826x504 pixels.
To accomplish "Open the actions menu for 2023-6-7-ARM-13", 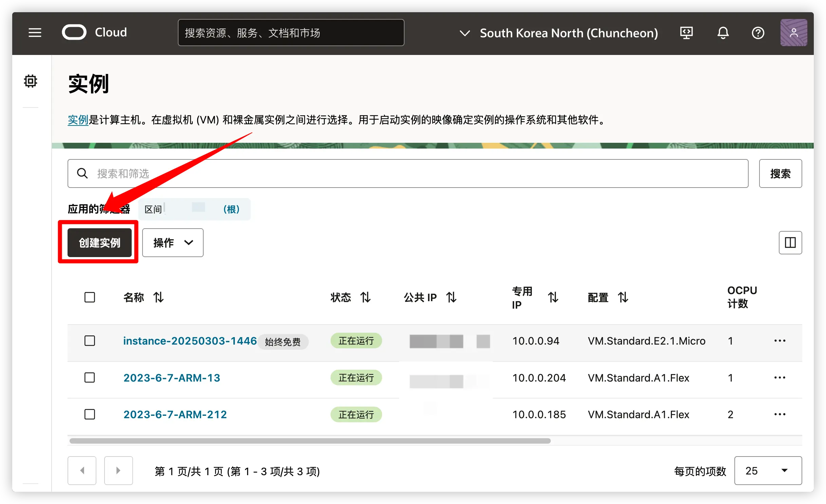I will click(x=780, y=377).
